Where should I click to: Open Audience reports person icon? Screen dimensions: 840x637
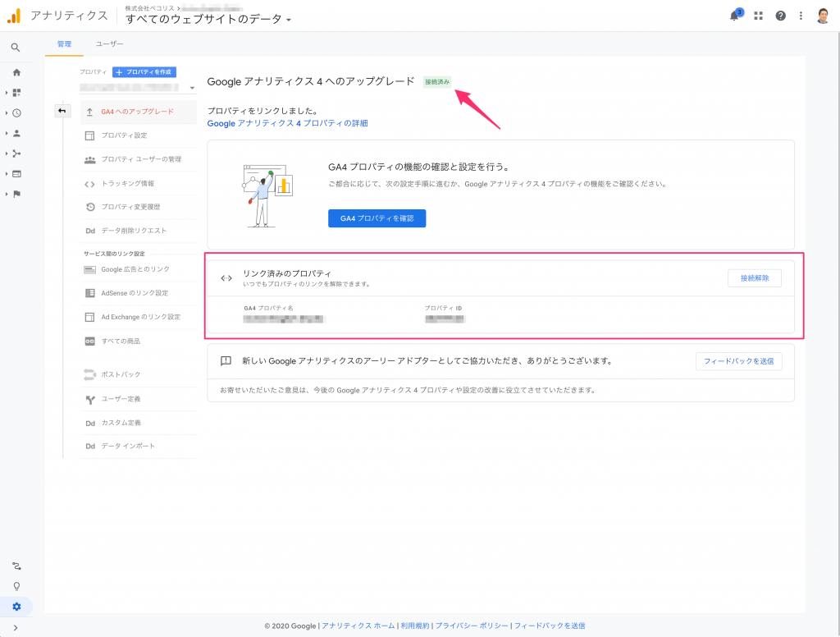click(x=16, y=134)
